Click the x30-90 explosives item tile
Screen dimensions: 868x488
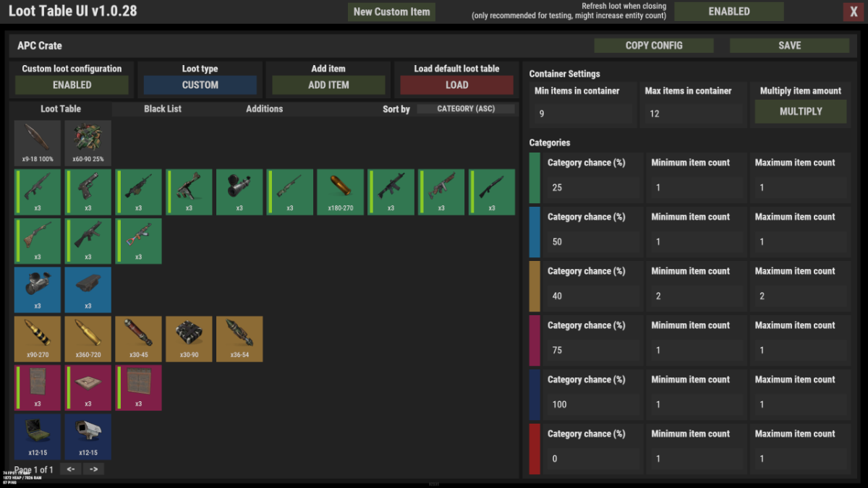[x=189, y=338]
